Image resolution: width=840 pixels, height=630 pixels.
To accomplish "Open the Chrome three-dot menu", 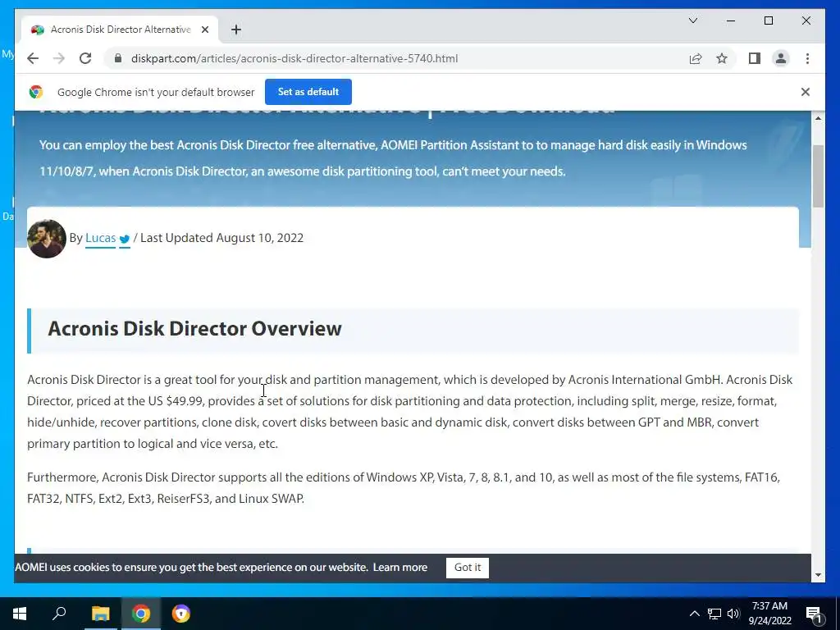I will (x=807, y=58).
